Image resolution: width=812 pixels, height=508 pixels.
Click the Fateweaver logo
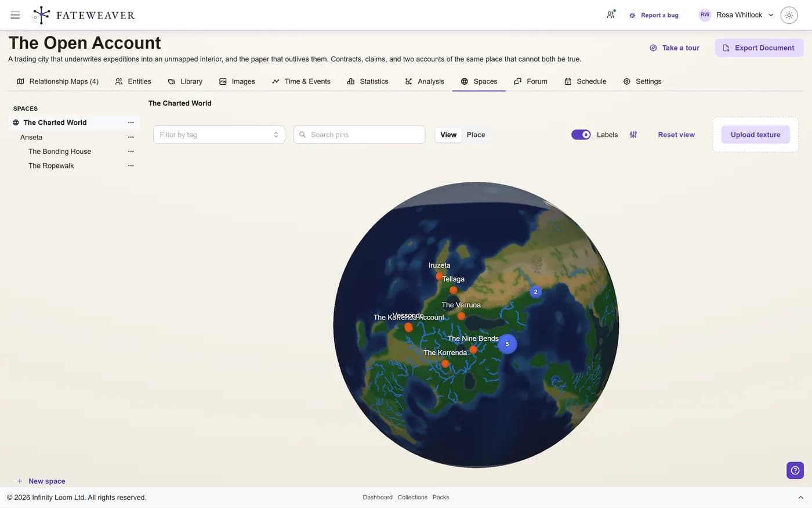[x=84, y=15]
